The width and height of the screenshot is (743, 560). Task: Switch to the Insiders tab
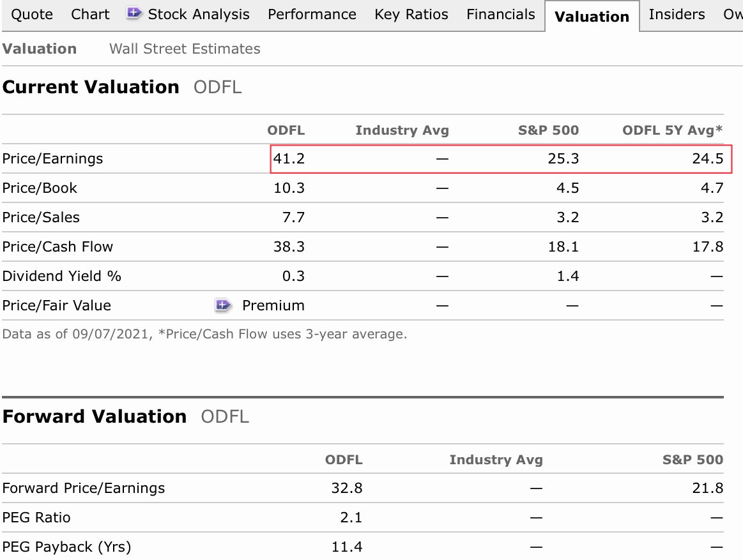(677, 15)
